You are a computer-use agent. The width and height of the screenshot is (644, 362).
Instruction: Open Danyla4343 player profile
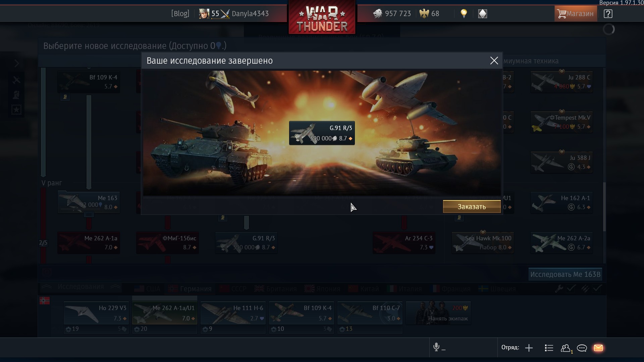tap(250, 14)
